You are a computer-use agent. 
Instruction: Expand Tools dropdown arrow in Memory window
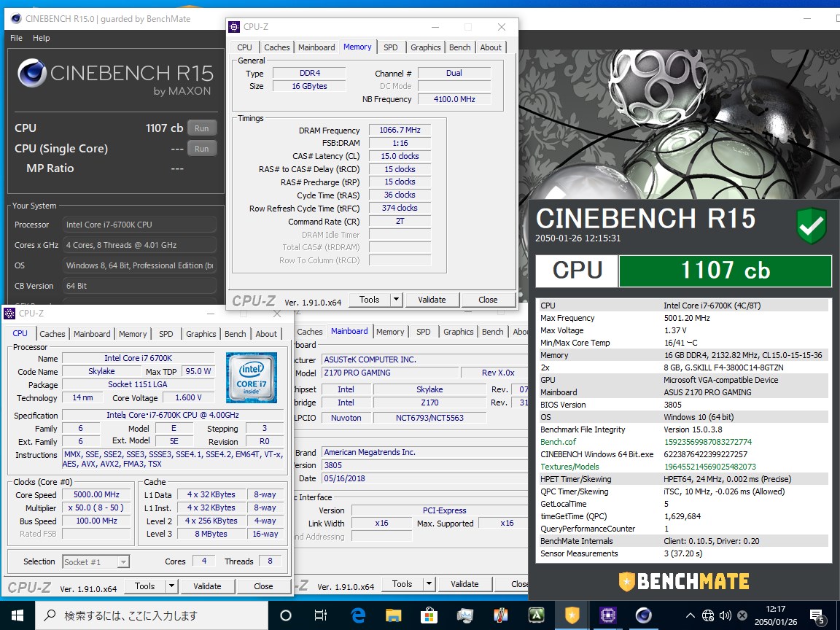(396, 300)
